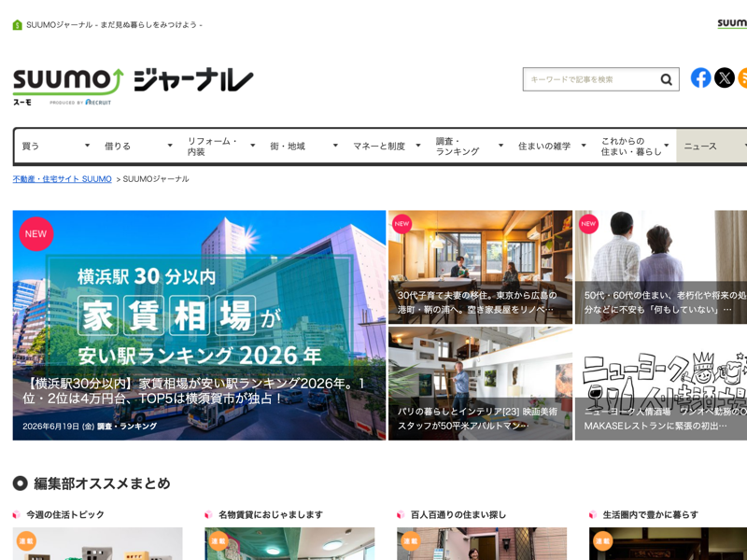
Task: Click pink cube icon beside 百人百通りの住まい探し
Action: pos(401,515)
